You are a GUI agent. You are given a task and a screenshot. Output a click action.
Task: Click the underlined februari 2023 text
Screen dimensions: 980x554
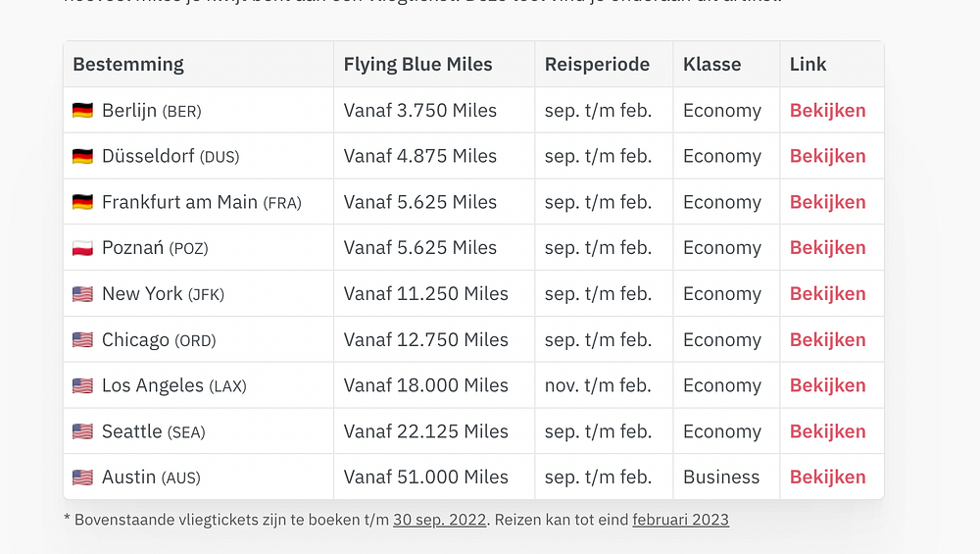click(680, 520)
